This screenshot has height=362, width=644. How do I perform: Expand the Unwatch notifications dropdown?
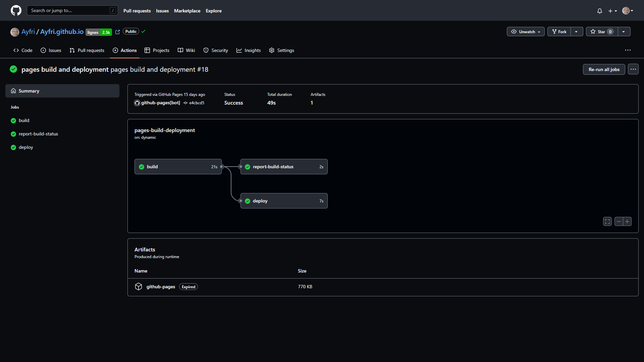(526, 32)
